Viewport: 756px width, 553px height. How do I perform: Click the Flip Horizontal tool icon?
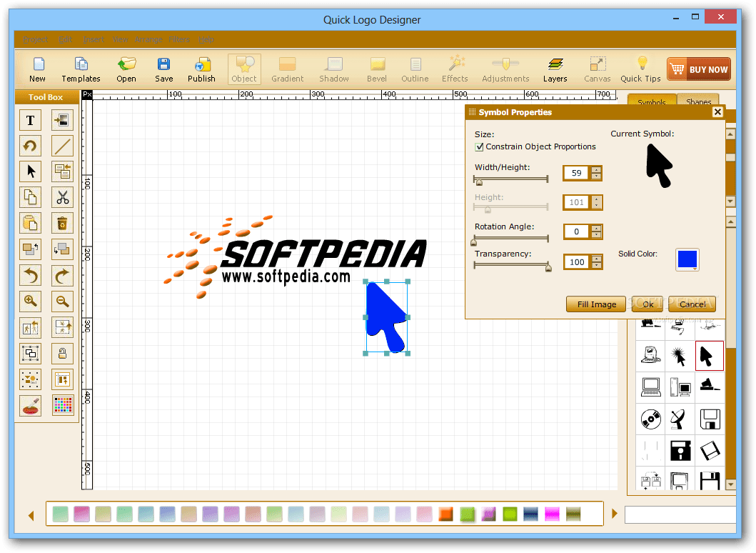point(31,328)
